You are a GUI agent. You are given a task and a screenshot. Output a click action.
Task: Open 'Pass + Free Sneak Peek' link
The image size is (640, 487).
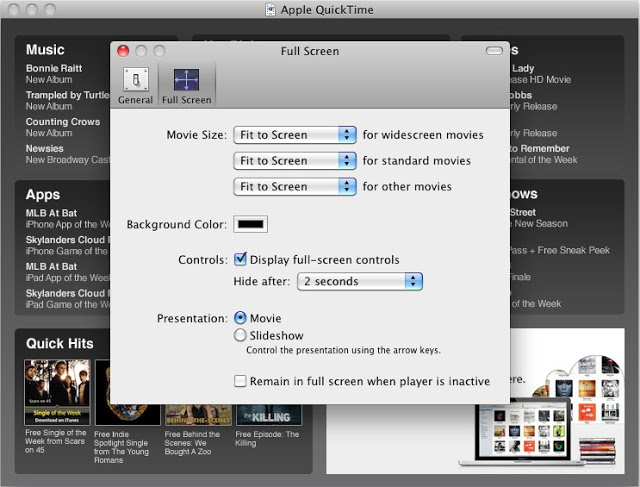tap(560, 250)
